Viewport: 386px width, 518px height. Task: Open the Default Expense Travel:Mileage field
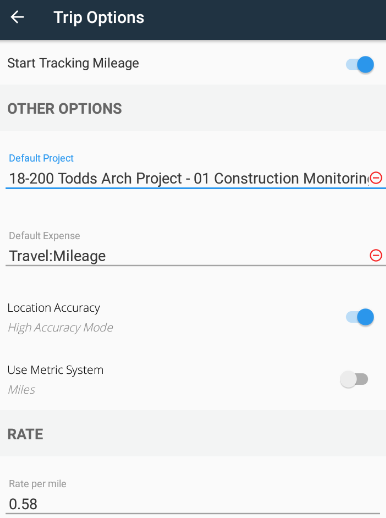[x=187, y=256]
